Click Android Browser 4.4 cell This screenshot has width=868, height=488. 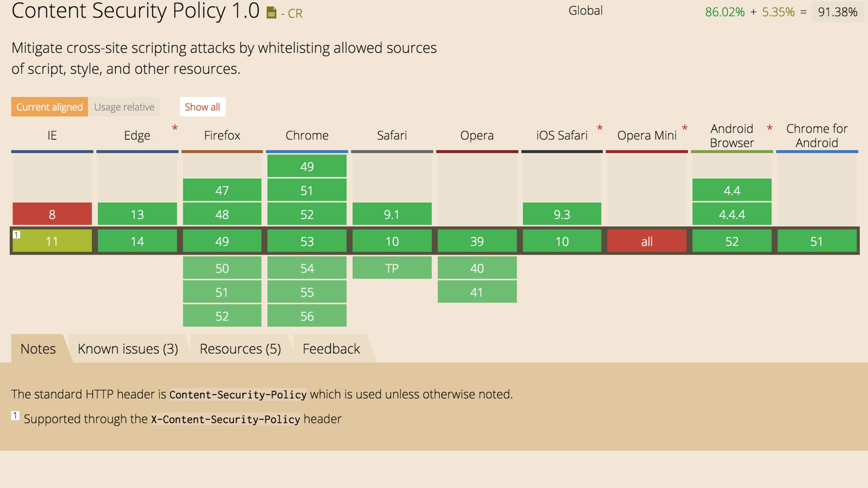(732, 190)
